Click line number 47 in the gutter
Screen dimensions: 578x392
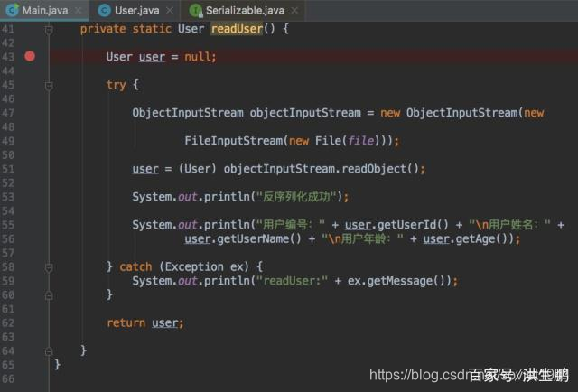[8, 113]
